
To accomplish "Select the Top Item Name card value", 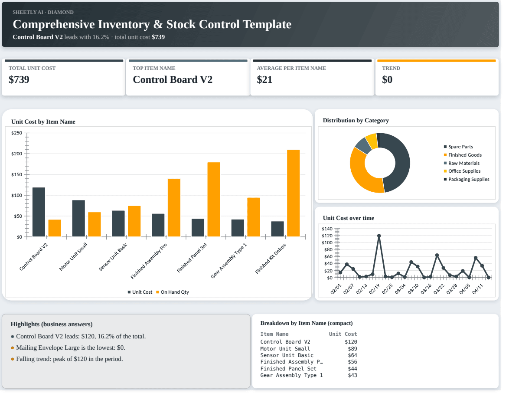I will point(173,80).
